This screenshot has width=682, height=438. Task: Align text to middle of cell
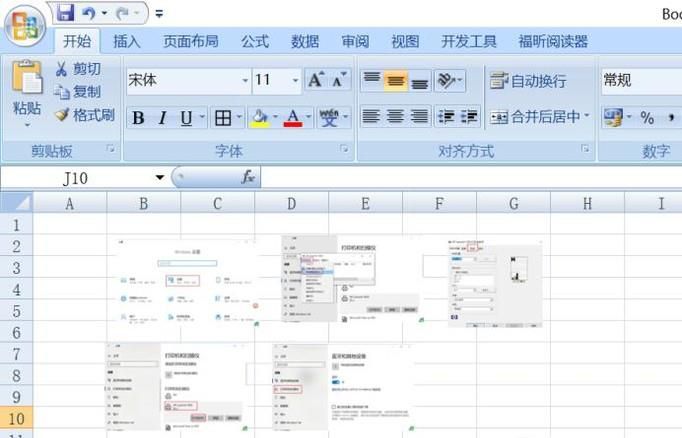coord(395,80)
